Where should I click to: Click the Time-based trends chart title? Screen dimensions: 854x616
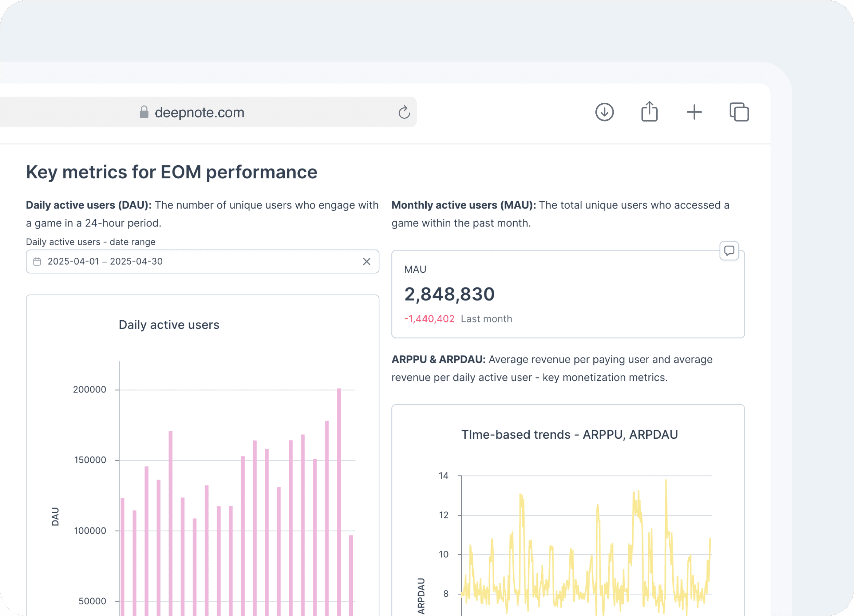click(569, 435)
